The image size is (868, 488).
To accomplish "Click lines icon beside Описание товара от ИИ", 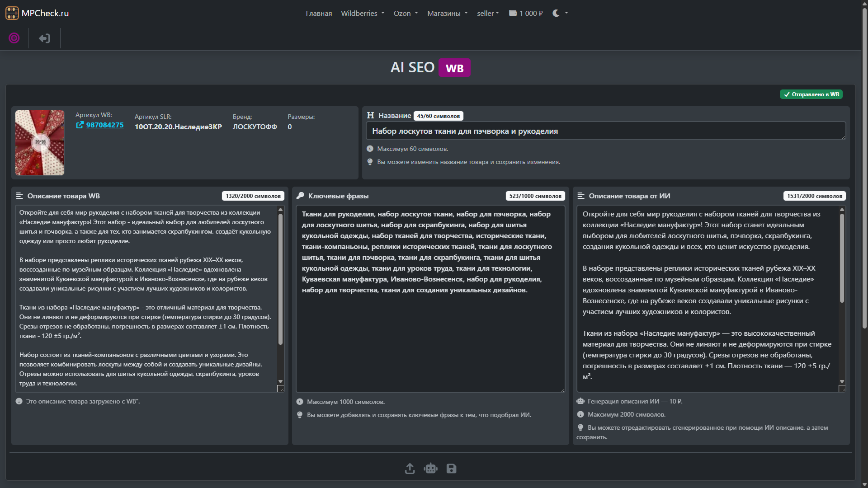I will pyautogui.click(x=581, y=196).
